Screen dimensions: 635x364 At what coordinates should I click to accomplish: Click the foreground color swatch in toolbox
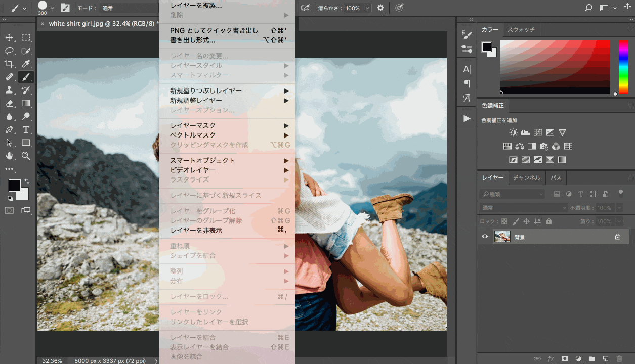tap(14, 186)
